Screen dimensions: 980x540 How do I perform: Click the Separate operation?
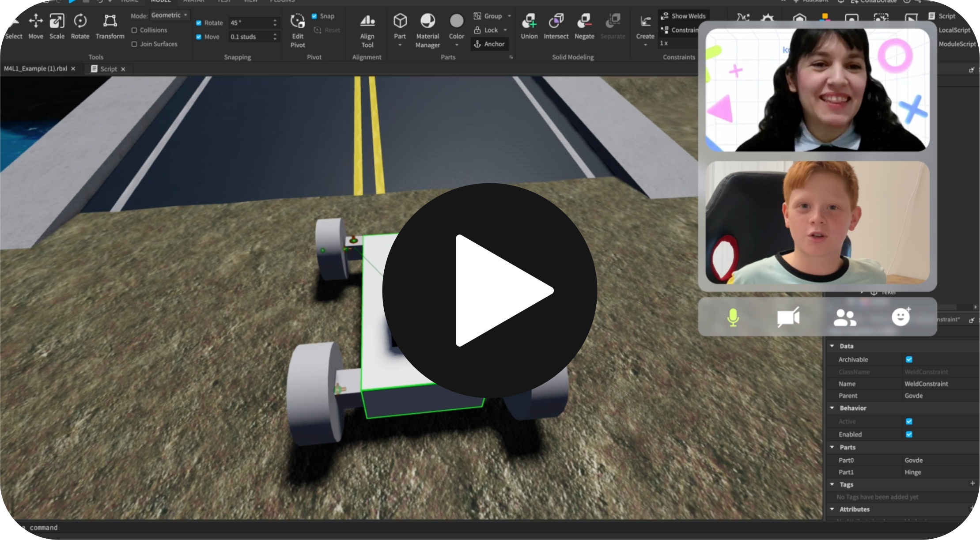tap(613, 26)
